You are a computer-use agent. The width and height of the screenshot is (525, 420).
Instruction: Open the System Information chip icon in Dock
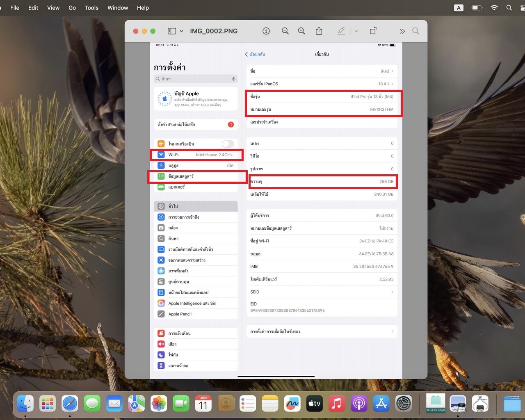tap(480, 404)
